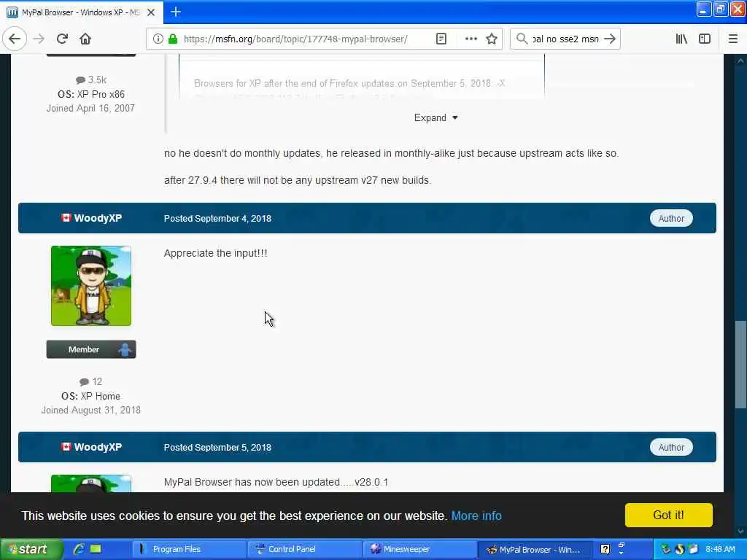747x560 pixels.
Task: Expand the collapsed quoted post
Action: point(436,117)
